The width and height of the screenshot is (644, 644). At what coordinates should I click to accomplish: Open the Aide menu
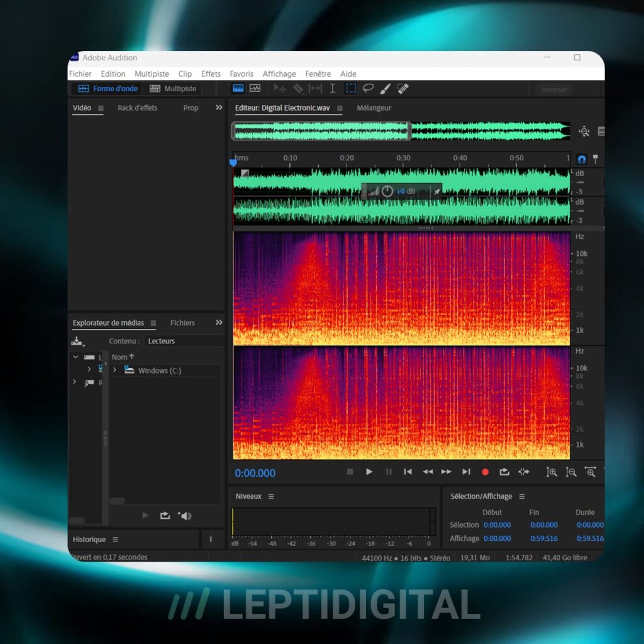pyautogui.click(x=348, y=74)
